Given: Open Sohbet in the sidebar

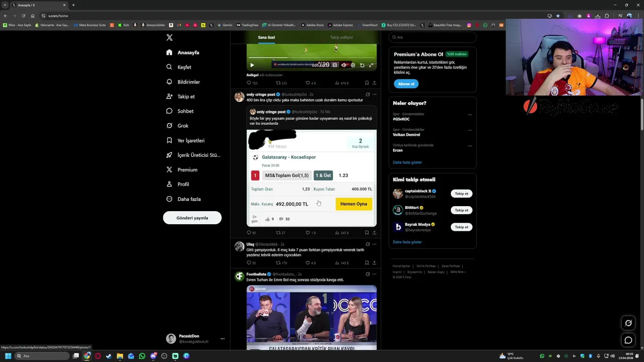Looking at the screenshot, I should pos(180,111).
